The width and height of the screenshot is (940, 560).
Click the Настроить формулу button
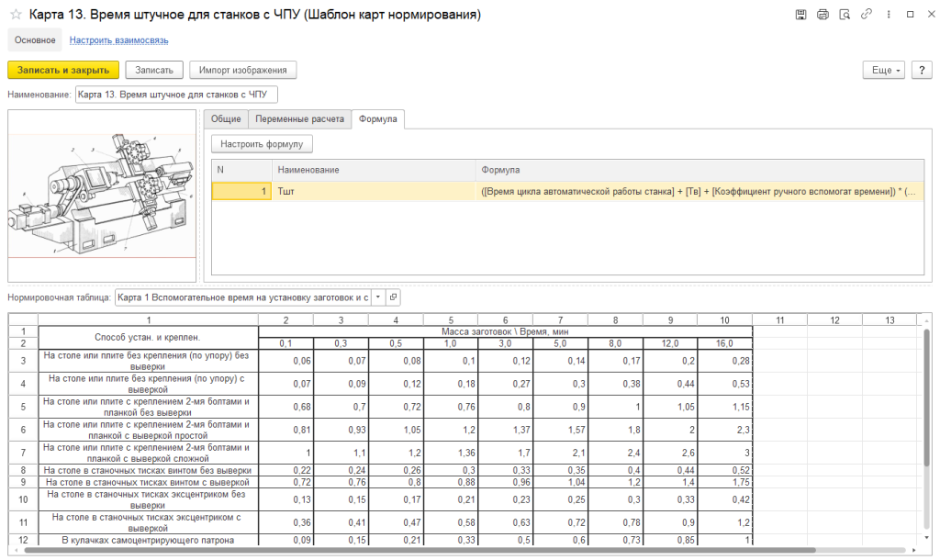click(262, 144)
